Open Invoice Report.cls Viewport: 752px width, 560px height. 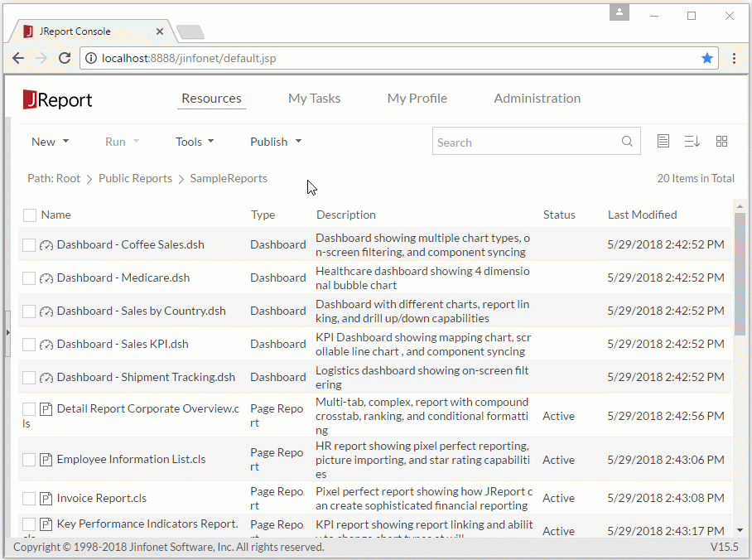pos(102,499)
